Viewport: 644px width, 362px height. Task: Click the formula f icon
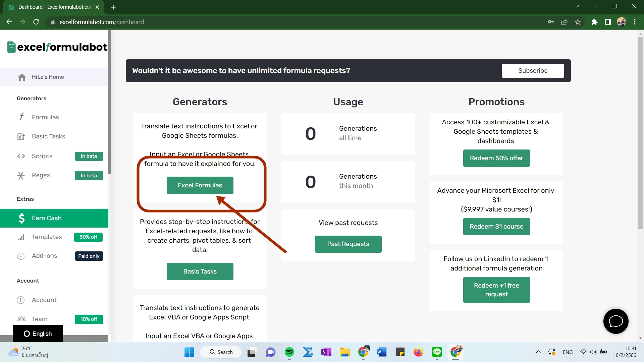(x=21, y=116)
